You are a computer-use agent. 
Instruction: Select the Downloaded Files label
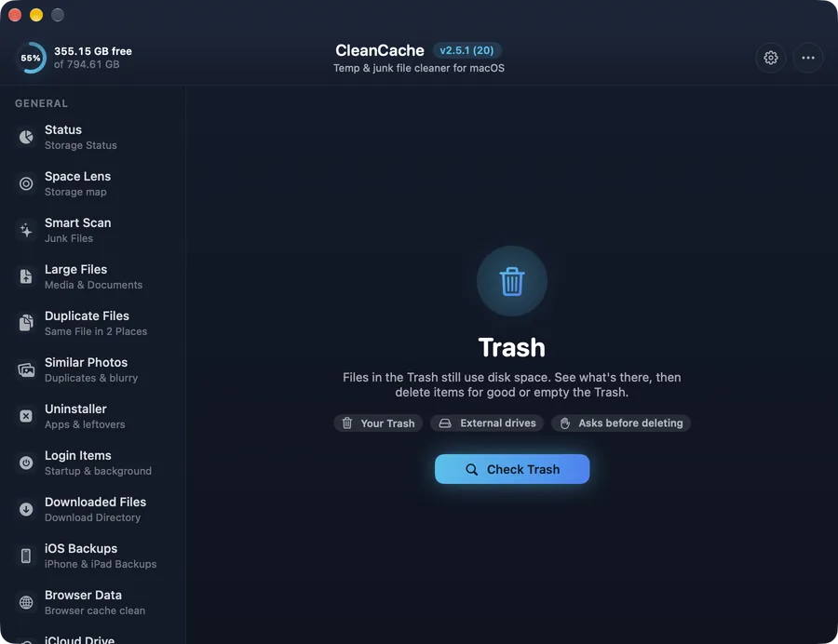point(95,502)
